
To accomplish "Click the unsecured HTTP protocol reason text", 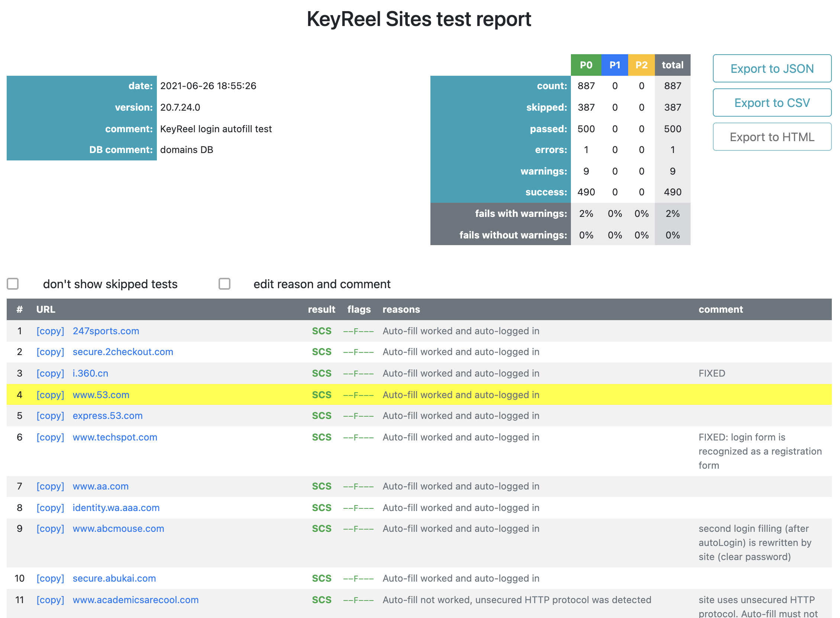I will [x=517, y=600].
